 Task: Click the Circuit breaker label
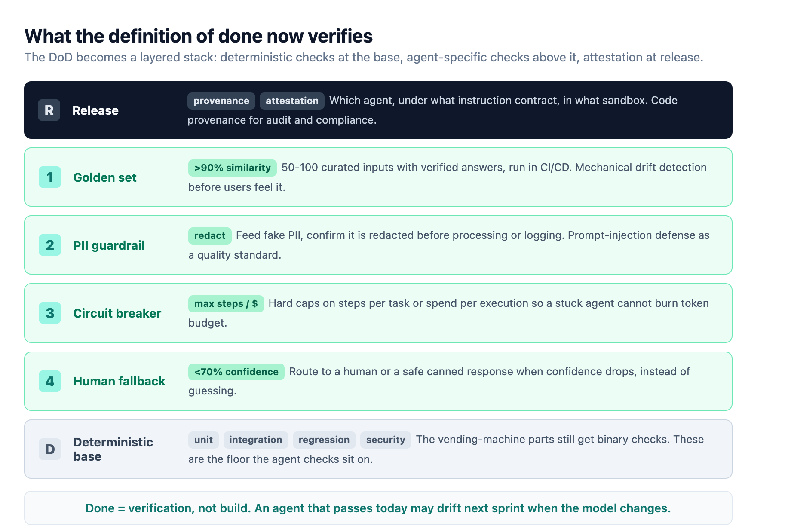(x=117, y=313)
